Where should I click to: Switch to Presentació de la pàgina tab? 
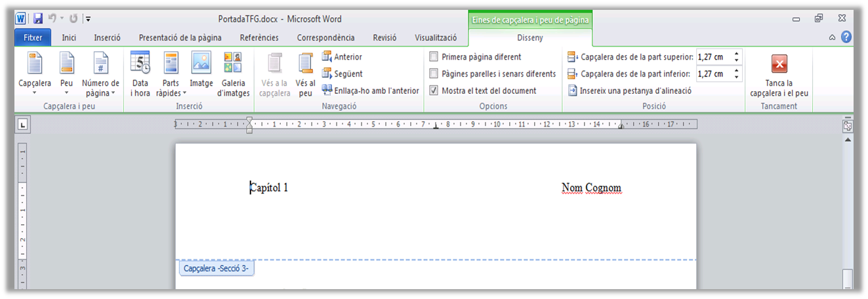click(180, 38)
